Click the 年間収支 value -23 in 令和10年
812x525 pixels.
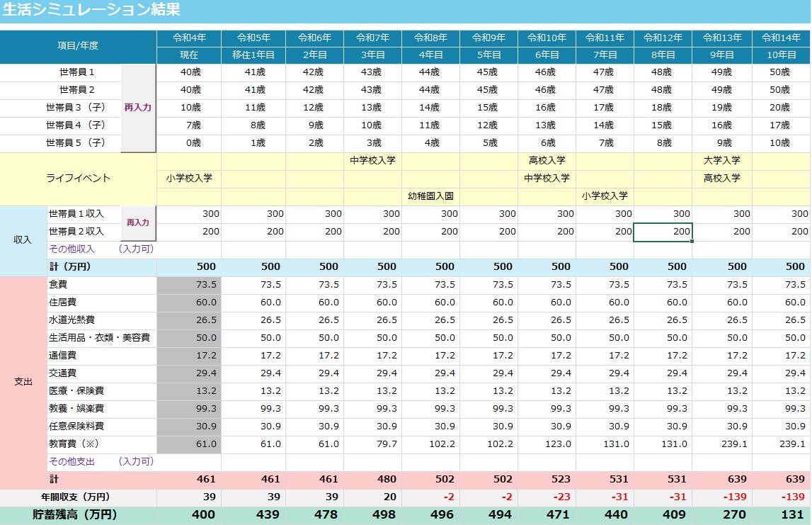547,497
